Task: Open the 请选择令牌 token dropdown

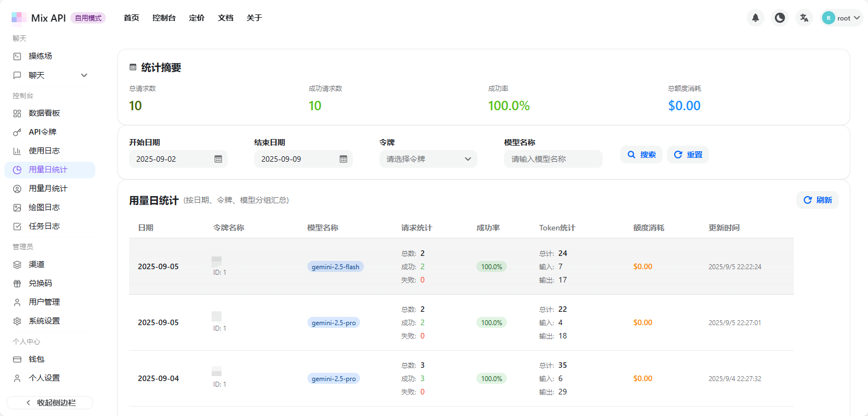Action: 428,159
